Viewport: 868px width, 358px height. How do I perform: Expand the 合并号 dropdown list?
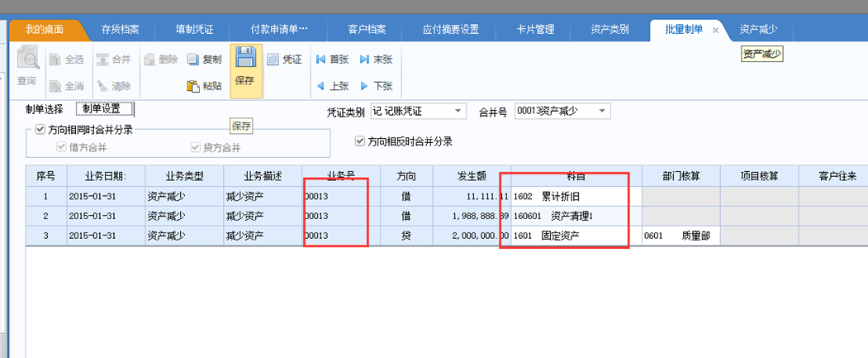point(602,111)
